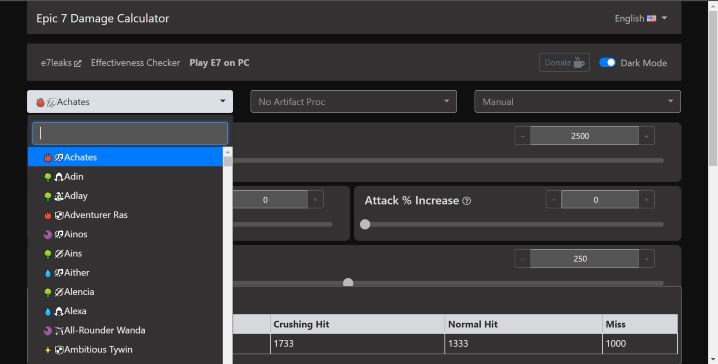The width and height of the screenshot is (718, 364).
Task: Click the Epic 7 Damage Calculator title
Action: coord(103,18)
